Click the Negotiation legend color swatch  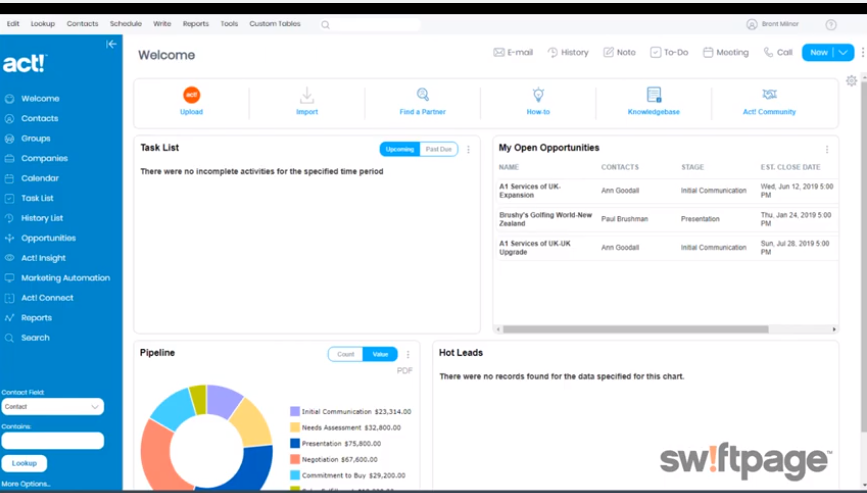pos(295,459)
